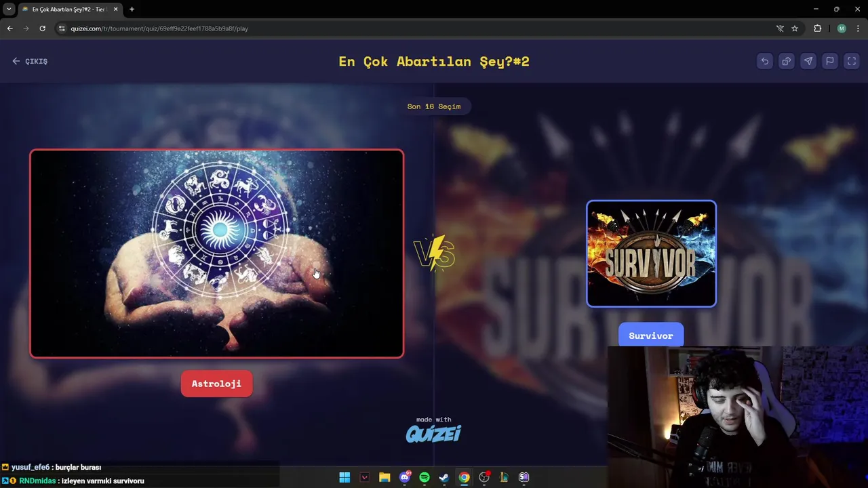868x488 pixels.
Task: Choose the Astroloji label button
Action: point(216,384)
